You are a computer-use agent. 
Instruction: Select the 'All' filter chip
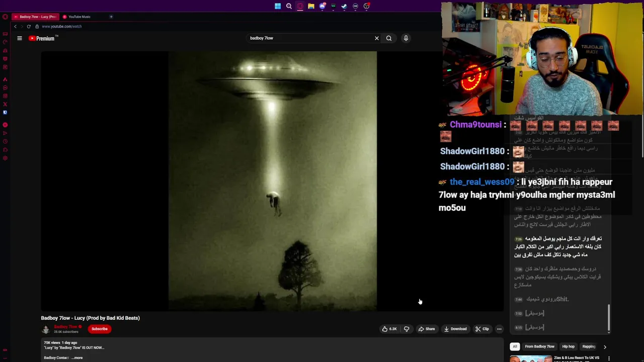[515, 346]
